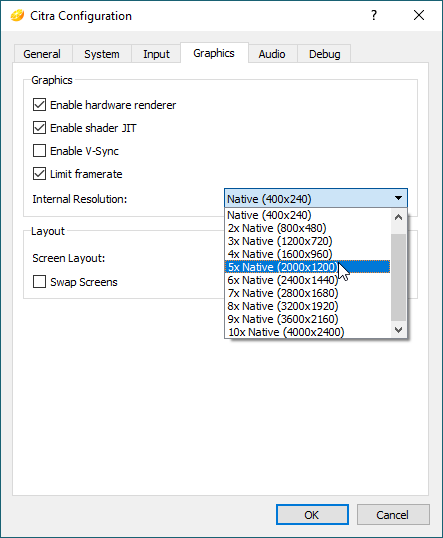Choose 10x Native (4000x2400) from list
Image resolution: width=443 pixels, height=538 pixels.
(307, 332)
